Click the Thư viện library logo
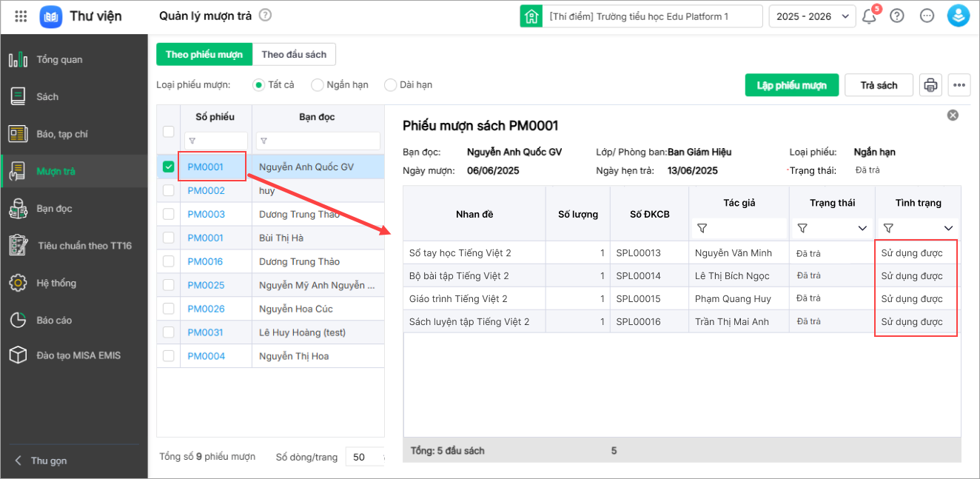Image resolution: width=980 pixels, height=479 pixels. point(51,16)
